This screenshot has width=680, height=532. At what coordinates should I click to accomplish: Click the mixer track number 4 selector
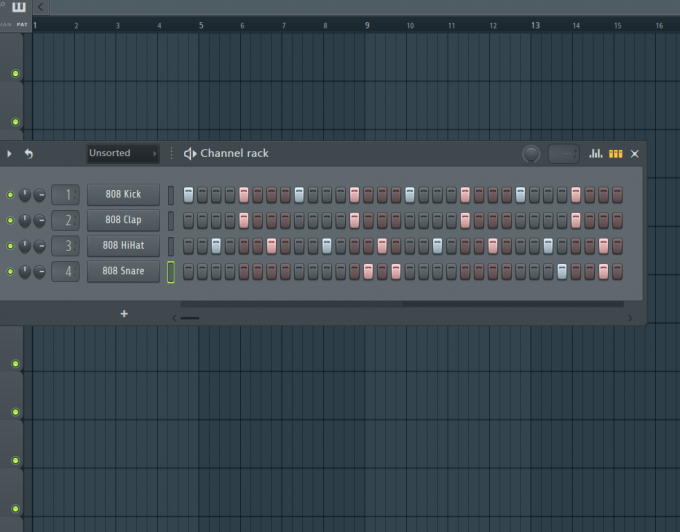point(65,271)
